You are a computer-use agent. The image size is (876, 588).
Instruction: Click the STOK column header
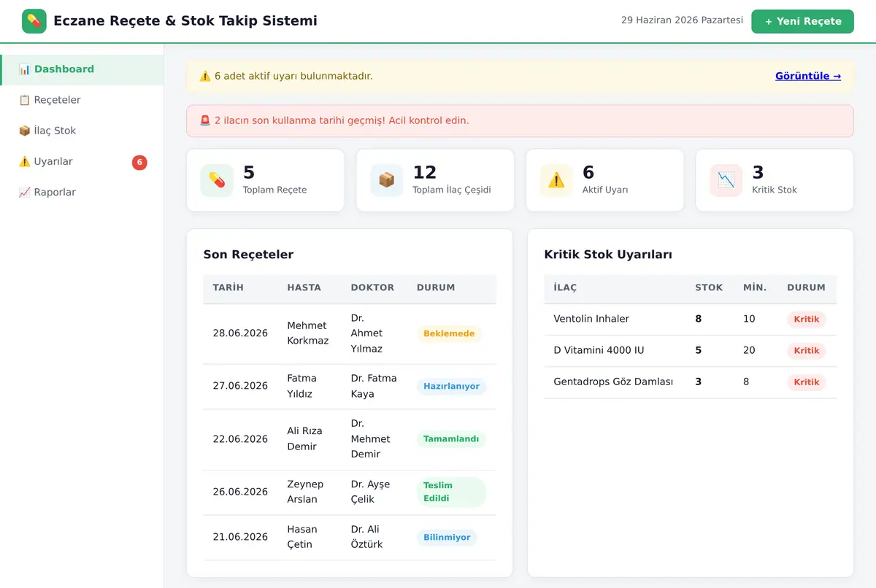click(x=709, y=287)
